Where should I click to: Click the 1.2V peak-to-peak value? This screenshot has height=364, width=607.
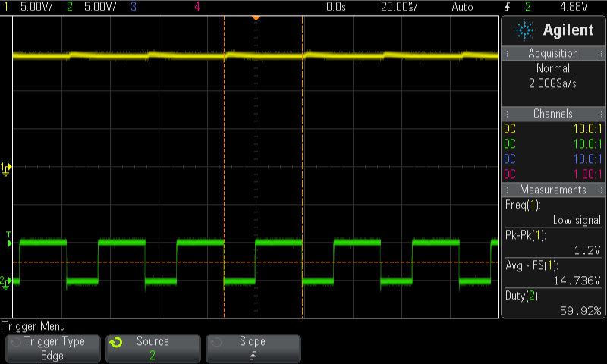(587, 251)
